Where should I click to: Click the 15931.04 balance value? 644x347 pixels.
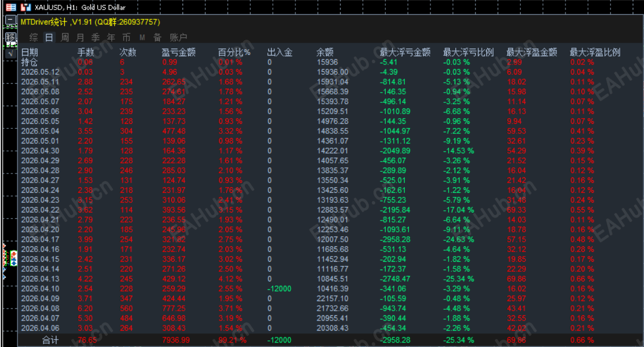tap(332, 82)
